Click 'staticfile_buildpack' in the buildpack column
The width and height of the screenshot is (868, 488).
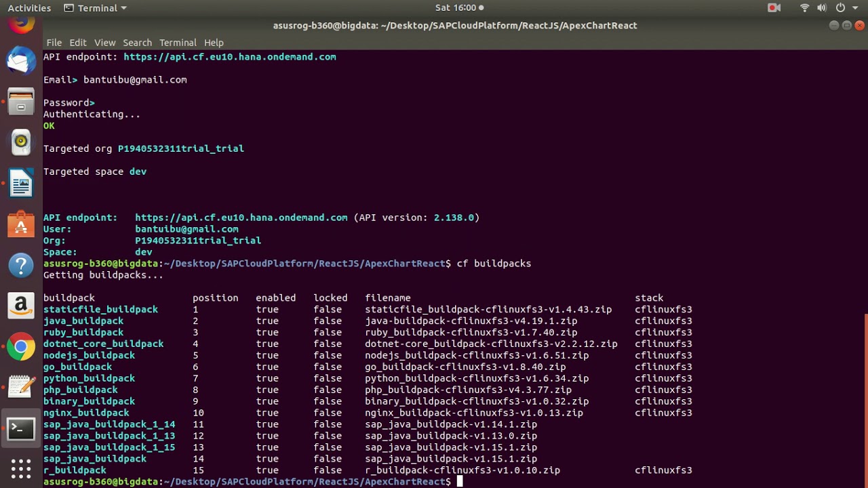click(x=100, y=310)
